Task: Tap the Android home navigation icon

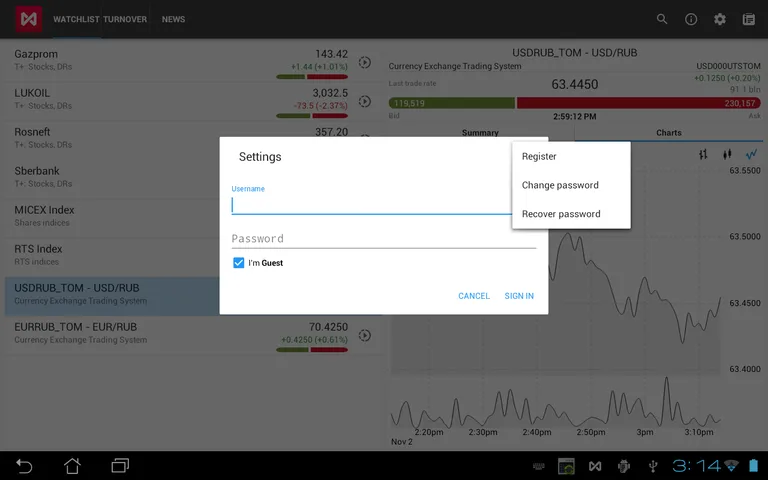Action: tap(72, 466)
